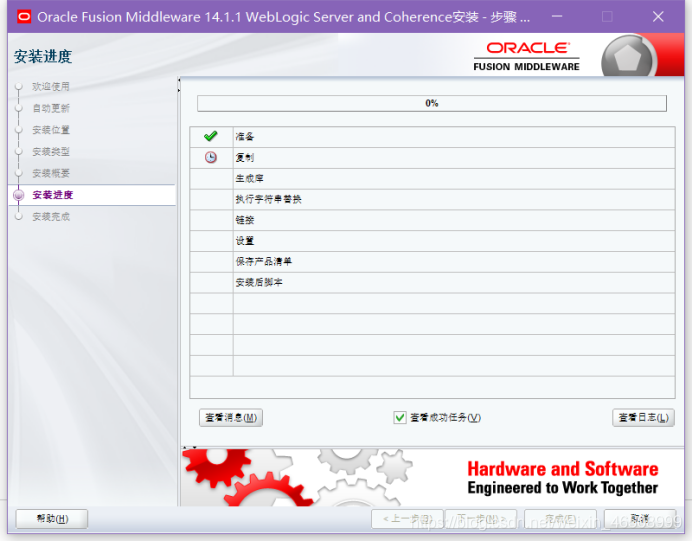Click the 复制 task row text

tap(244, 158)
